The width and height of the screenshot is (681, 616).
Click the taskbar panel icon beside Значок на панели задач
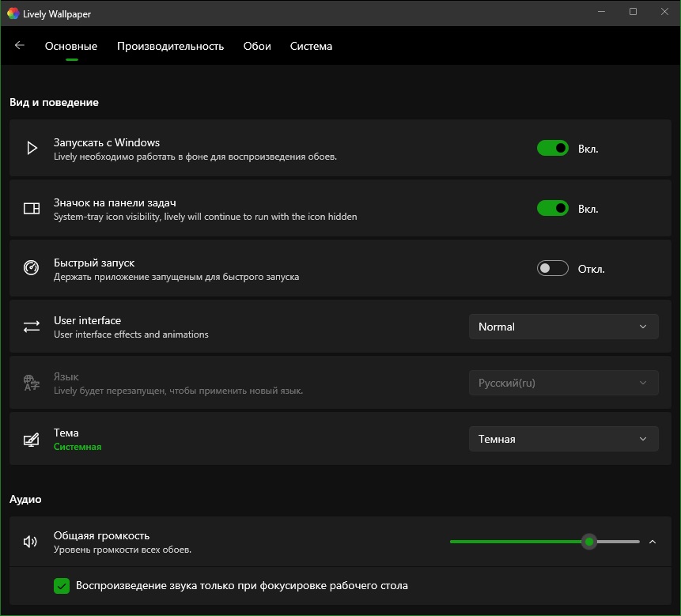[32, 209]
